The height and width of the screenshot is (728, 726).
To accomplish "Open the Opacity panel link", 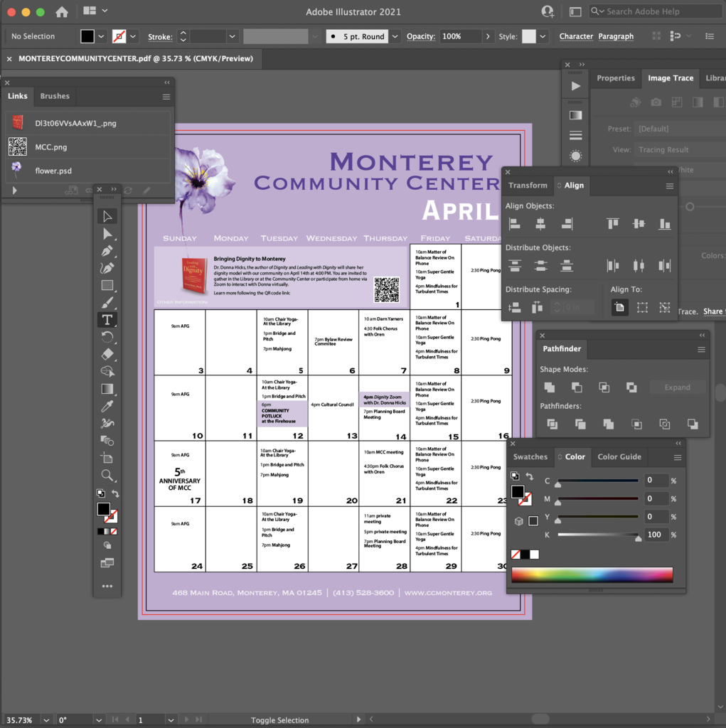I will (421, 36).
